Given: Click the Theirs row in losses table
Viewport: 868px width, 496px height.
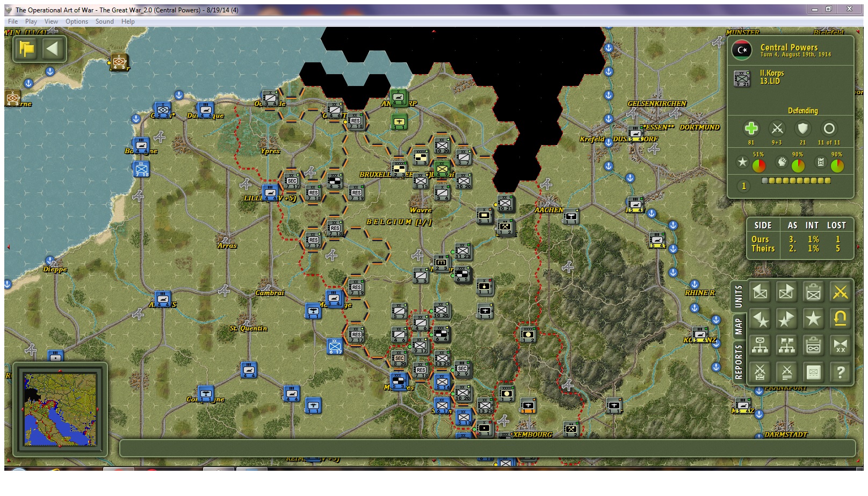Looking at the screenshot, I should pyautogui.click(x=800, y=248).
